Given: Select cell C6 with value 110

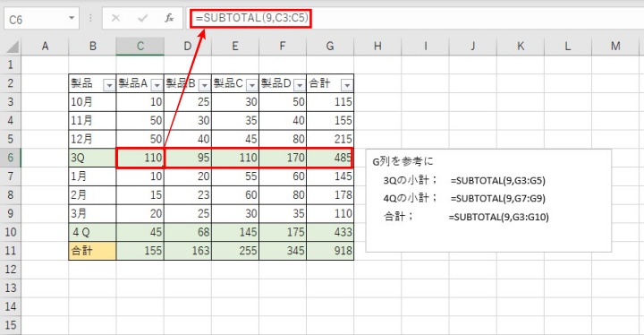Looking at the screenshot, I should (x=140, y=158).
